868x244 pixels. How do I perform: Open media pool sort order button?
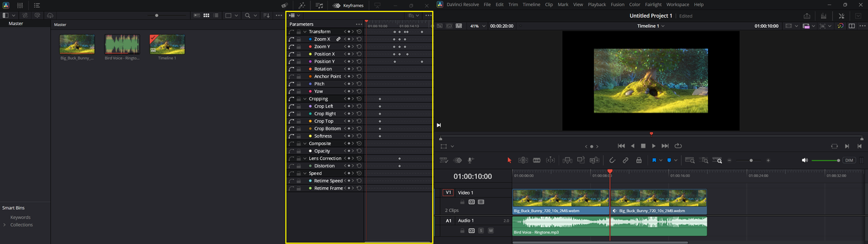coord(267,15)
